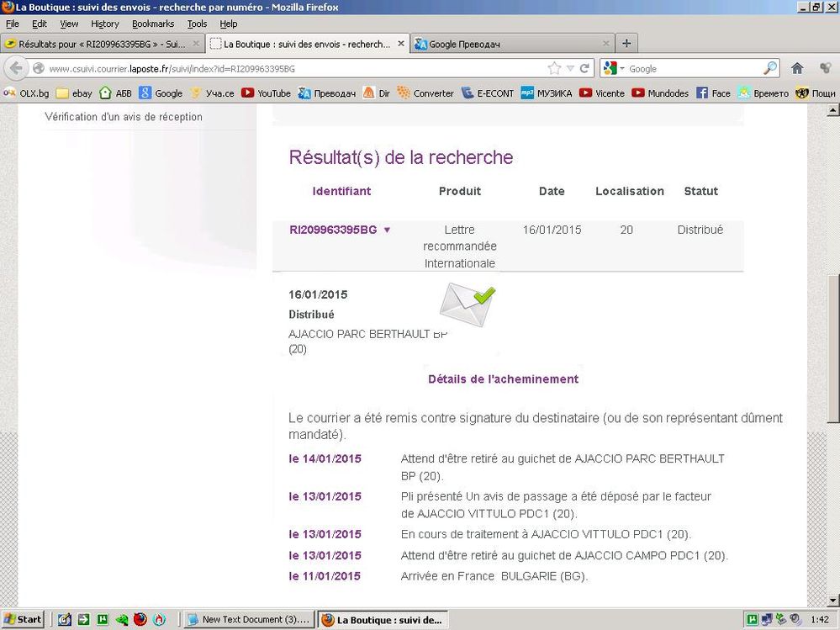Image resolution: width=840 pixels, height=630 pixels.
Task: Open Vérification d'un avis de réception link
Action: pyautogui.click(x=124, y=117)
